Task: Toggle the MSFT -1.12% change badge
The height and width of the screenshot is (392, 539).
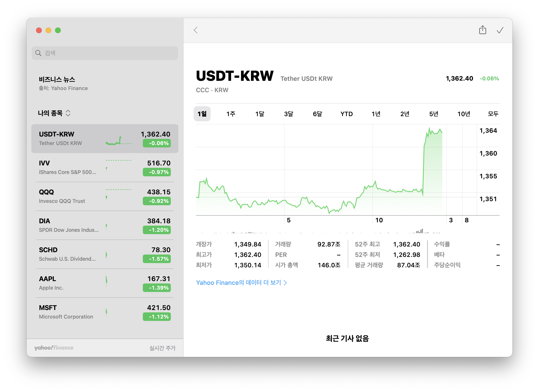Action: [x=157, y=316]
